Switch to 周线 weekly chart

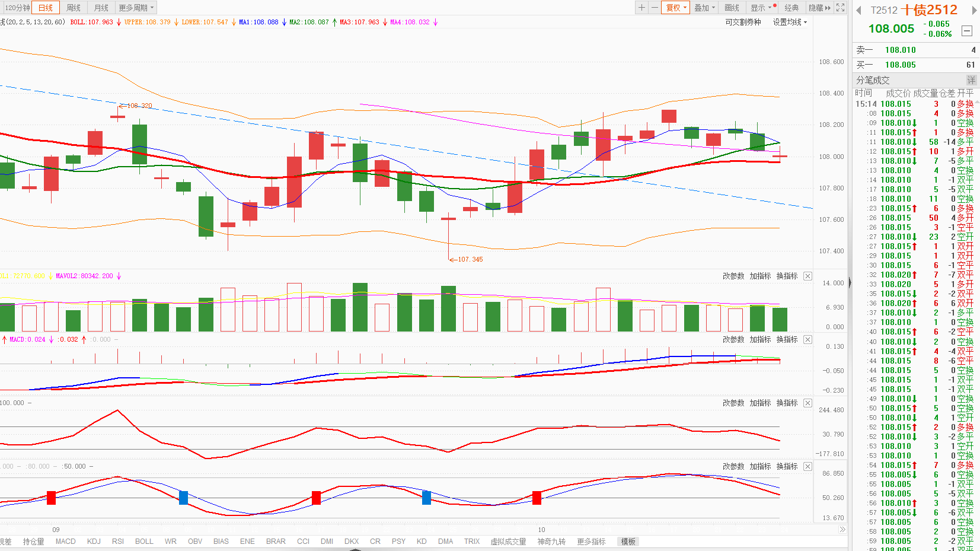(74, 8)
